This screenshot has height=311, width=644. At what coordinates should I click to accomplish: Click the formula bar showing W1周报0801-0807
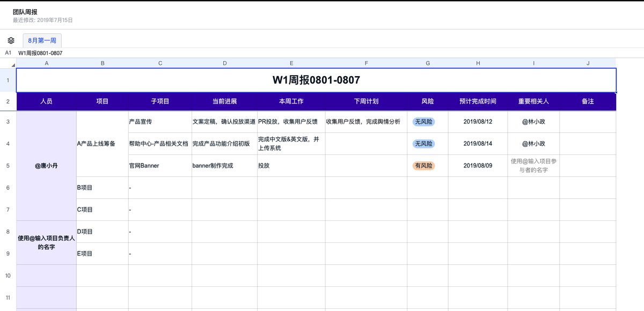40,53
